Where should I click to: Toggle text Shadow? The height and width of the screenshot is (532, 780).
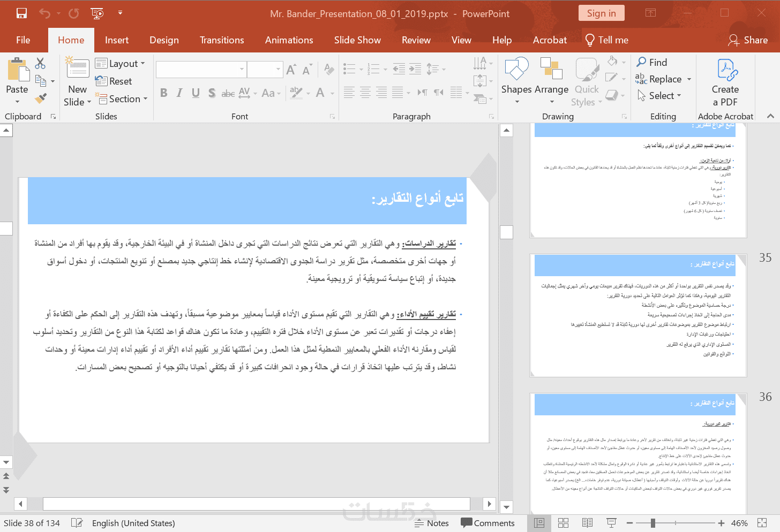tap(212, 93)
